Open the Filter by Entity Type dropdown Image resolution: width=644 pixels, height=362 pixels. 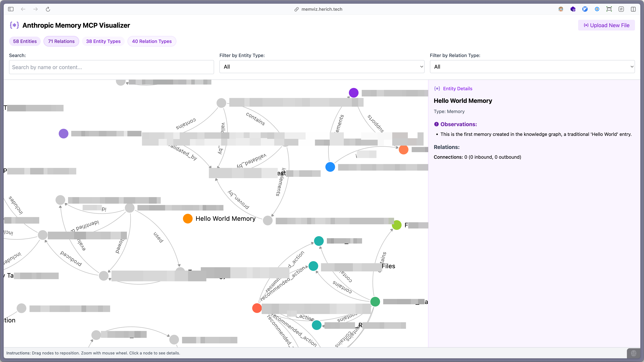(x=322, y=67)
